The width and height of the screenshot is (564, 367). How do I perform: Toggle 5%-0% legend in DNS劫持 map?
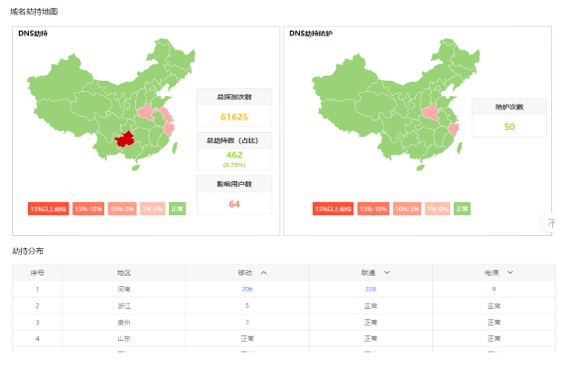coord(153,209)
